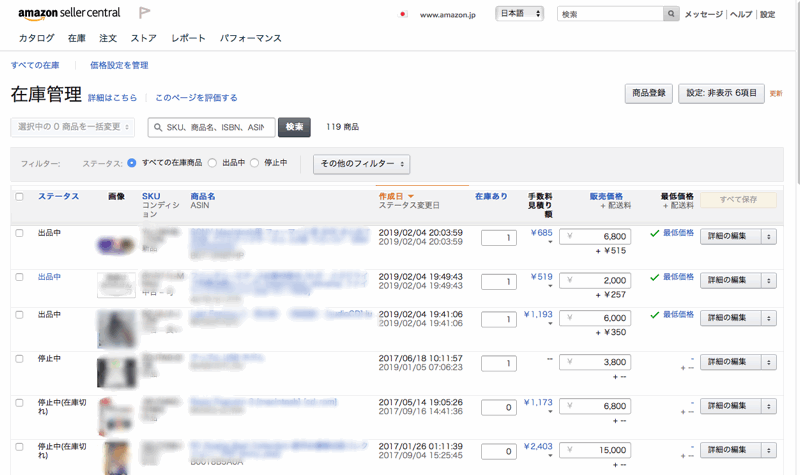Click the magnifier search icon button
This screenshot has height=475, width=800.
pyautogui.click(x=671, y=15)
